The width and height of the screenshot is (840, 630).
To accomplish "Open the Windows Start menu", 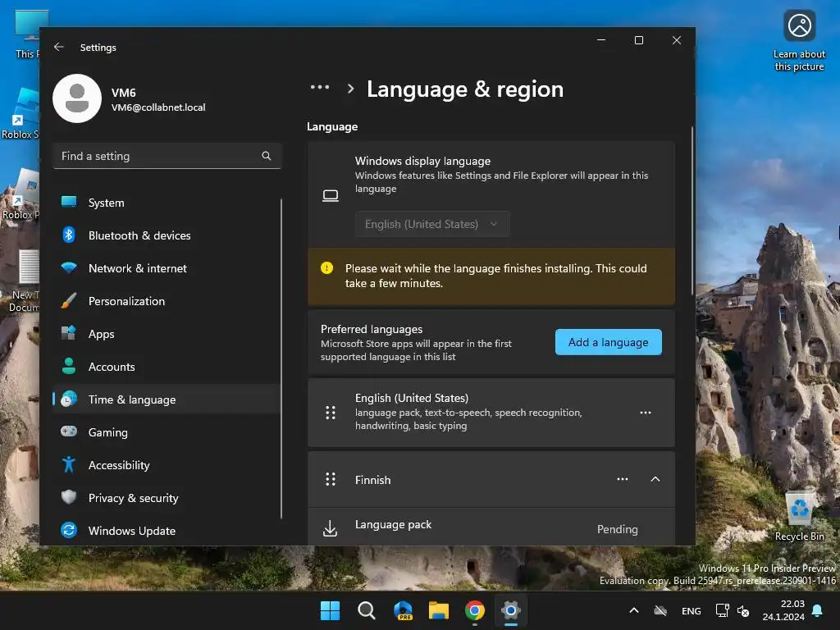I will (330, 610).
